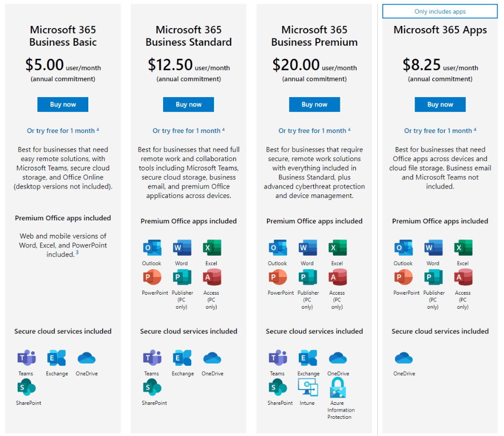The width and height of the screenshot is (504, 436).
Task: Click the Exchange icon in Business Basic
Action: coord(57,358)
